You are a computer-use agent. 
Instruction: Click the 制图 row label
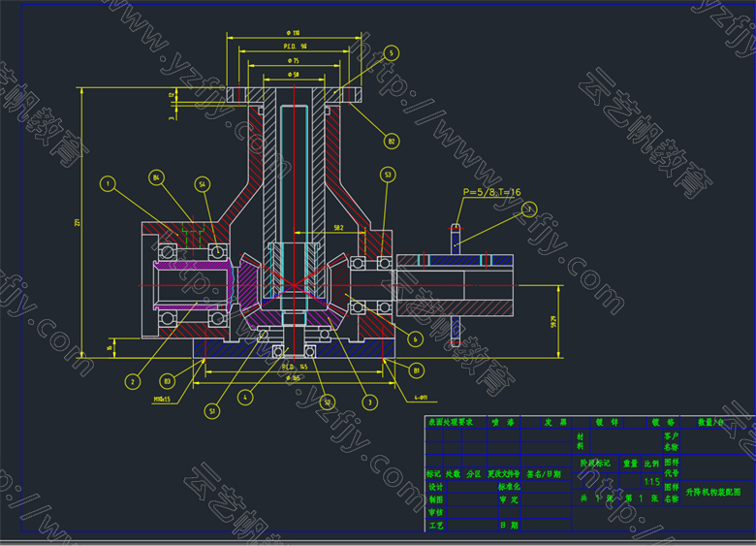point(436,499)
